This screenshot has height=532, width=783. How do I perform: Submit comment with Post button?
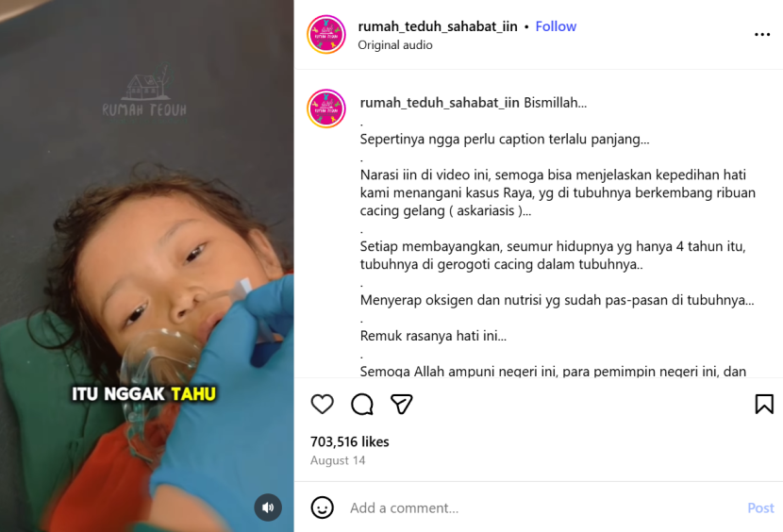(760, 507)
